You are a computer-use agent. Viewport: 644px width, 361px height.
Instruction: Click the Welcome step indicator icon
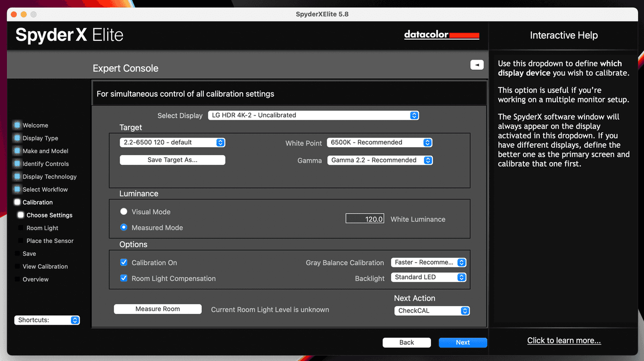point(17,125)
